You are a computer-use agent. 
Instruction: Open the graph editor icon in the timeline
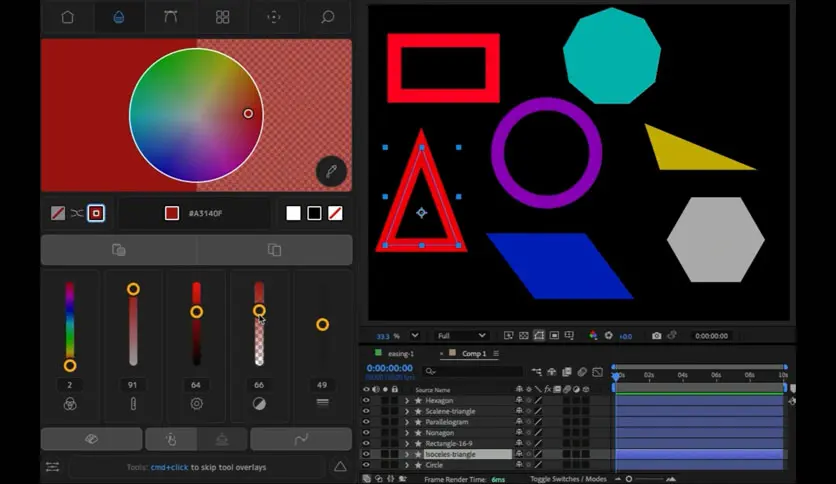[598, 372]
